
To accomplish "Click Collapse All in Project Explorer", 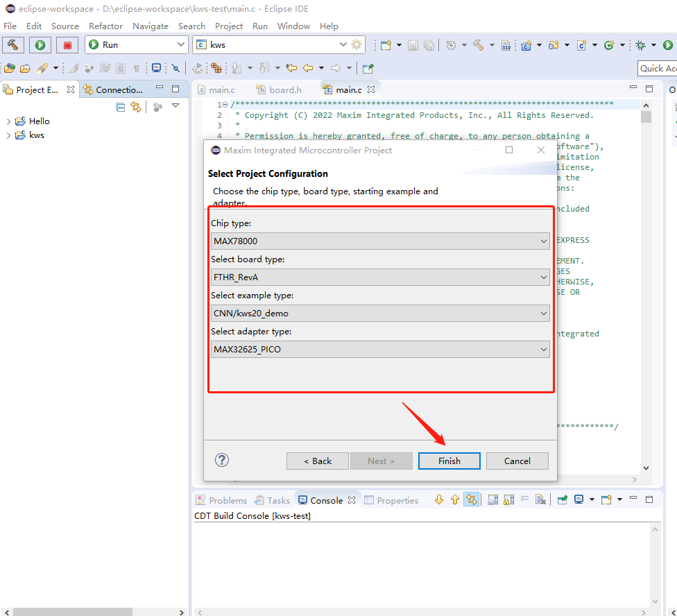I will coord(121,107).
